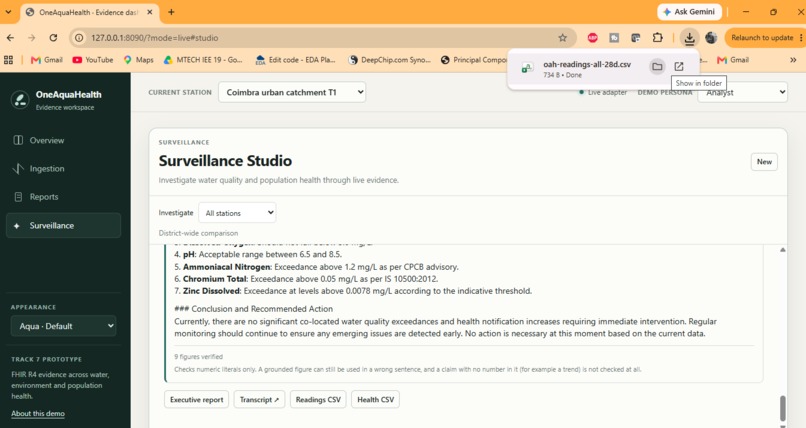Click downloaded file oah-readings-all-28d.csv name
This screenshot has height=428, width=806.
(587, 64)
